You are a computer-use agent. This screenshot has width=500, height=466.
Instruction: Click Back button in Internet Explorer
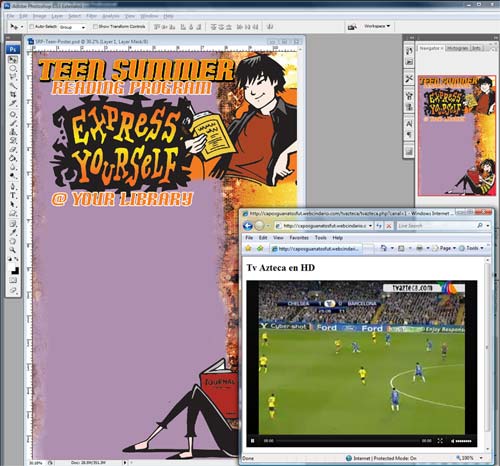248,226
